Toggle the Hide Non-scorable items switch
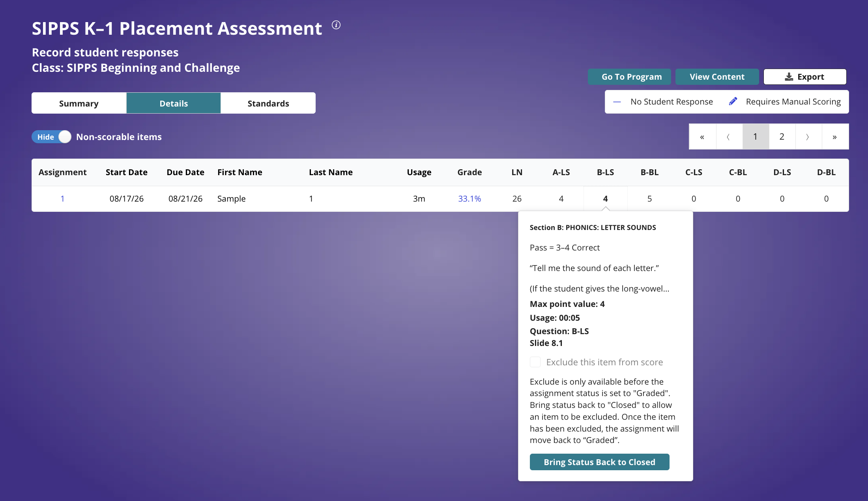868x501 pixels. tap(52, 137)
